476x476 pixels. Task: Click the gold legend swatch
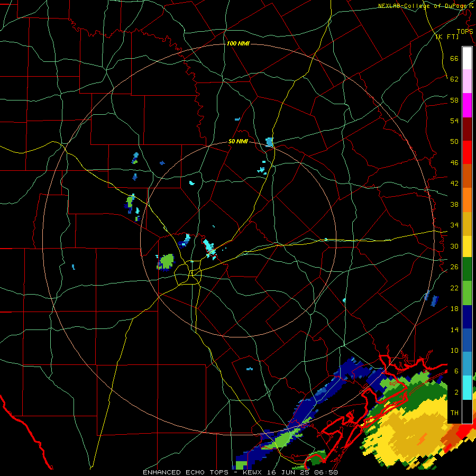tap(467, 224)
